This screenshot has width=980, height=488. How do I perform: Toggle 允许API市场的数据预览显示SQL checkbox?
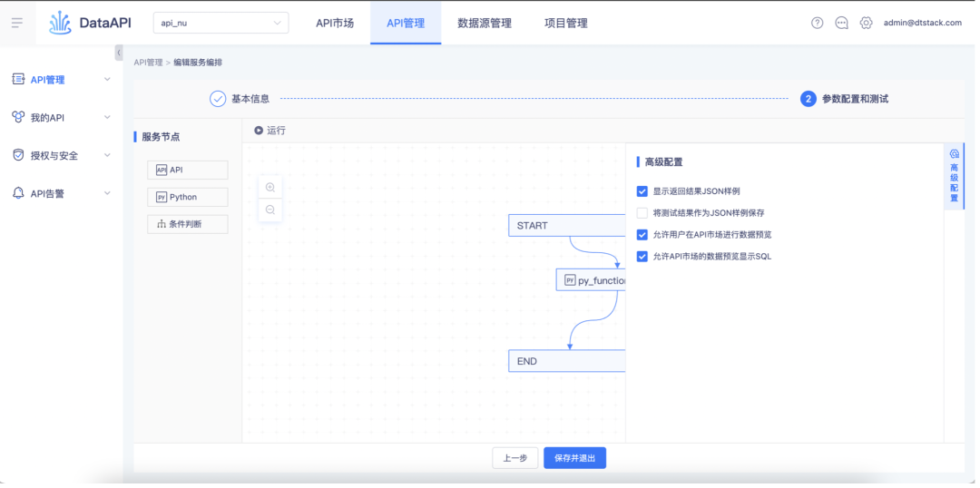tap(642, 257)
